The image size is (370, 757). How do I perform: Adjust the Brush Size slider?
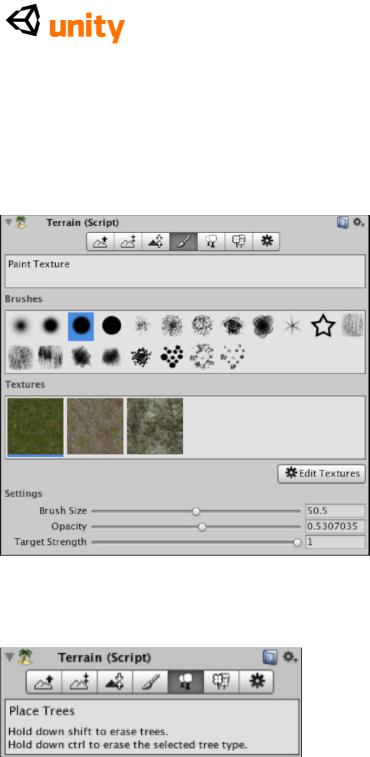tap(196, 511)
